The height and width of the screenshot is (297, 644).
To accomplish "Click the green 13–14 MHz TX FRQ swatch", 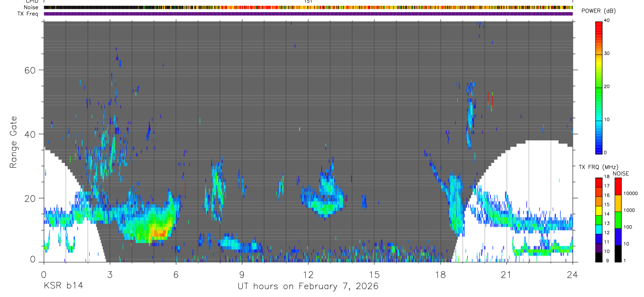I will tap(598, 219).
